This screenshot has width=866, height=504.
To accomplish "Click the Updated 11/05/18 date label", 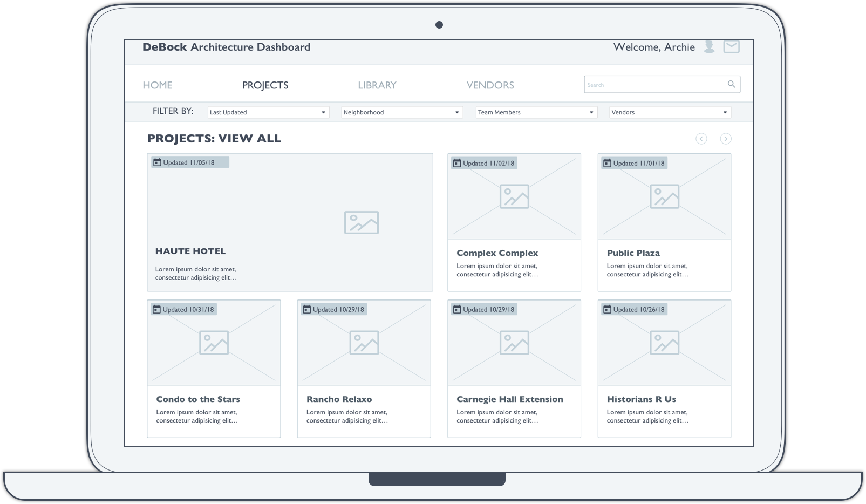I will [189, 162].
